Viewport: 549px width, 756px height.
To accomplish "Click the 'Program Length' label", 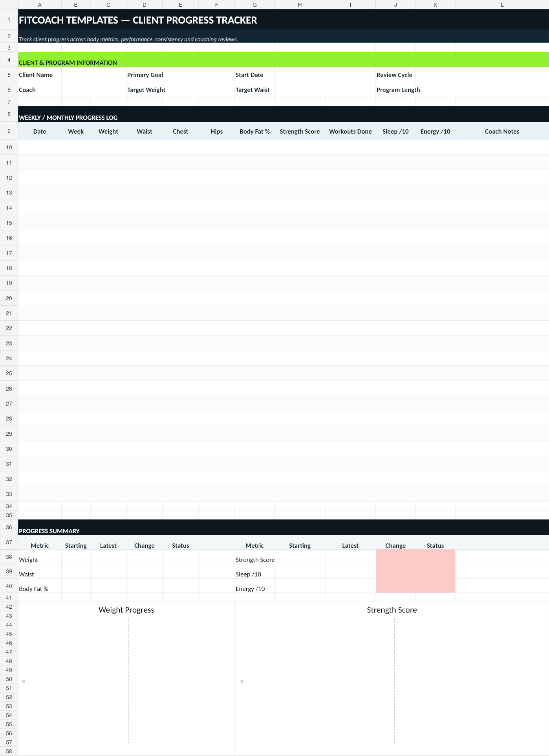I will (398, 90).
